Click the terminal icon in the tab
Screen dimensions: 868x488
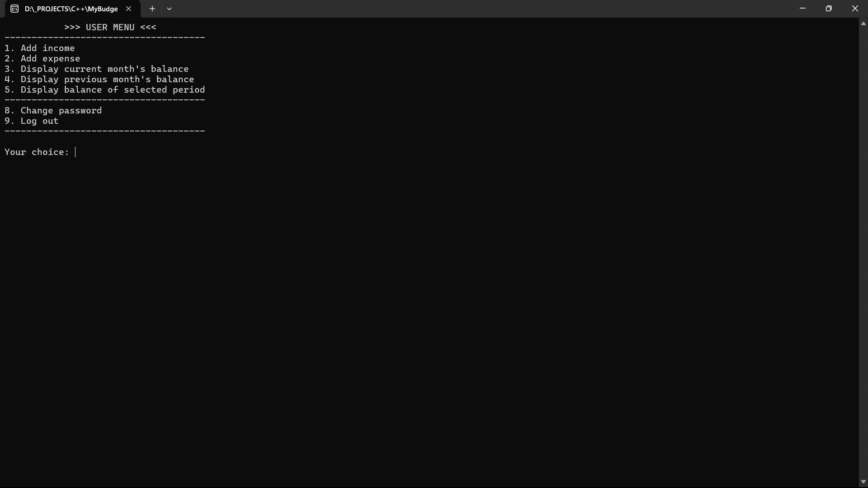coord(14,9)
